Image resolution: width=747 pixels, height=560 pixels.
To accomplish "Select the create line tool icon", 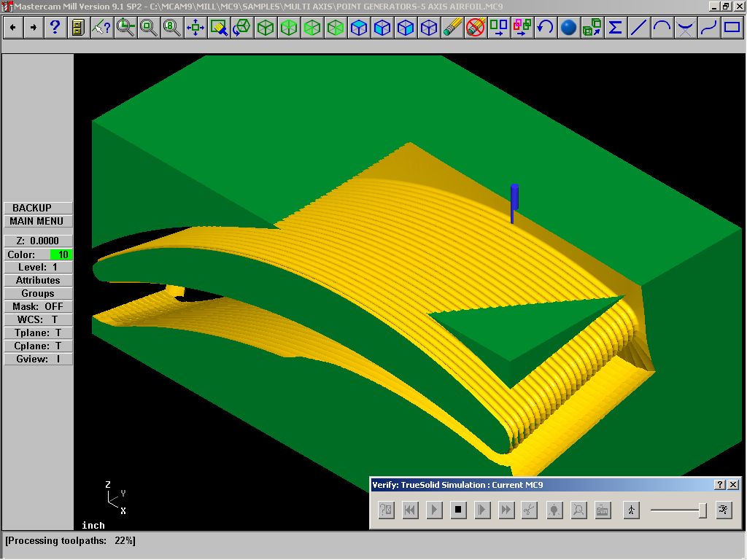I will click(x=638, y=28).
